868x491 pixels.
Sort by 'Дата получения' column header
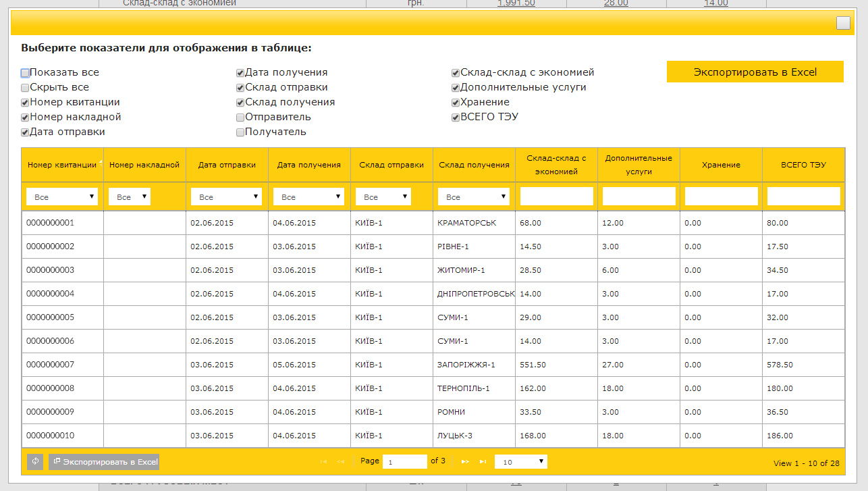pyautogui.click(x=309, y=165)
